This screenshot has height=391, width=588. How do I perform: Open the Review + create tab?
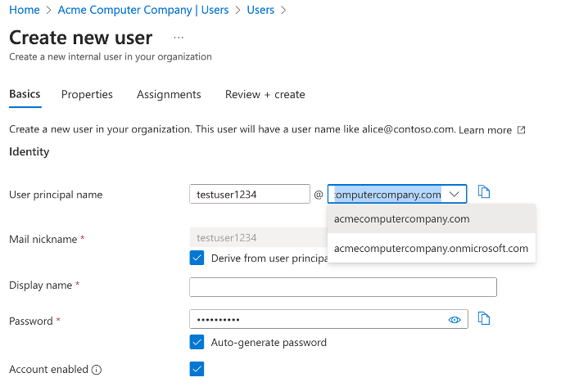(x=265, y=94)
